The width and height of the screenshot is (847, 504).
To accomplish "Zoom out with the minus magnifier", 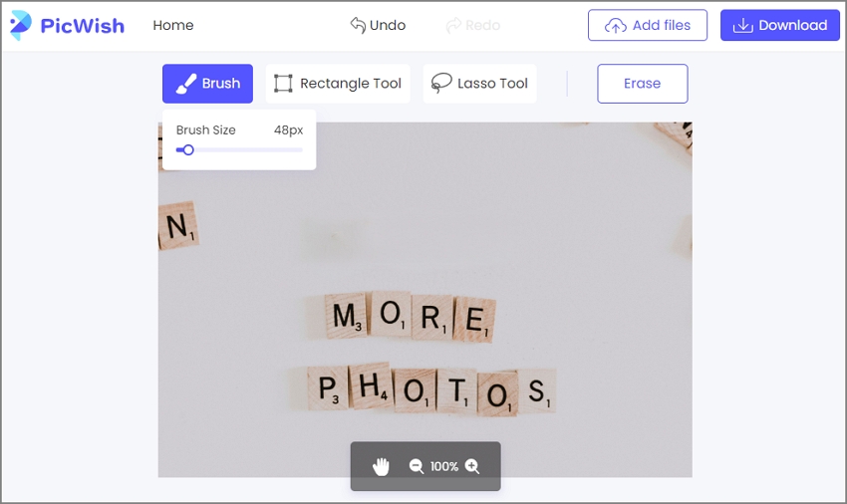I will click(x=416, y=466).
